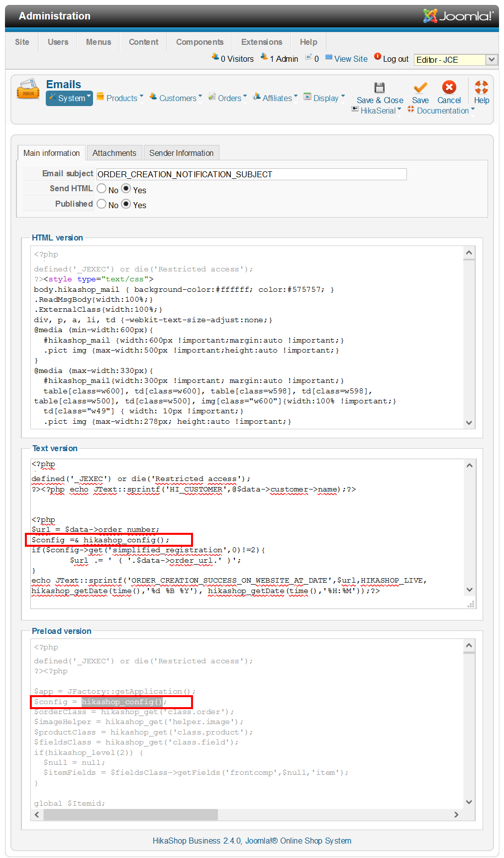504x858 pixels.
Task: Click the Save & Close floppy icon
Action: click(x=380, y=88)
